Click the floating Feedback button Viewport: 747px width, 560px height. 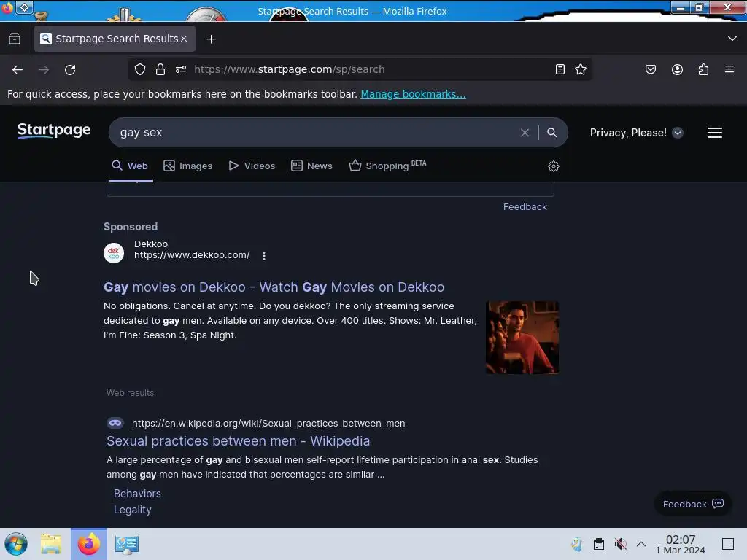(693, 504)
